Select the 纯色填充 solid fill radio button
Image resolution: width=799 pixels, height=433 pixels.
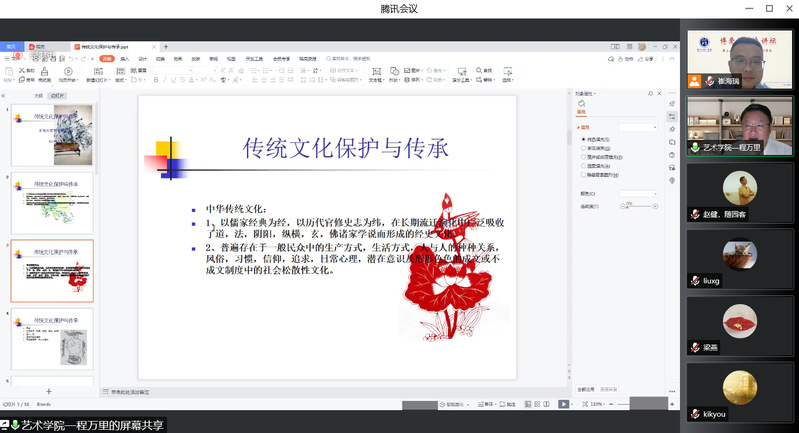(x=584, y=139)
